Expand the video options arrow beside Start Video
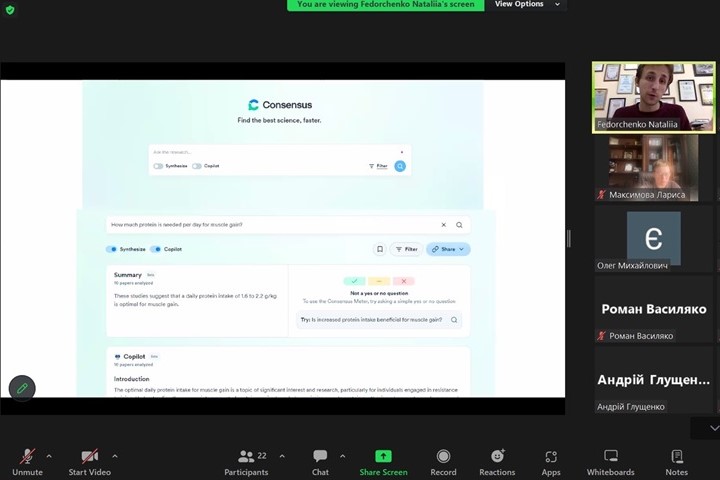This screenshot has height=480, width=720. [x=114, y=456]
